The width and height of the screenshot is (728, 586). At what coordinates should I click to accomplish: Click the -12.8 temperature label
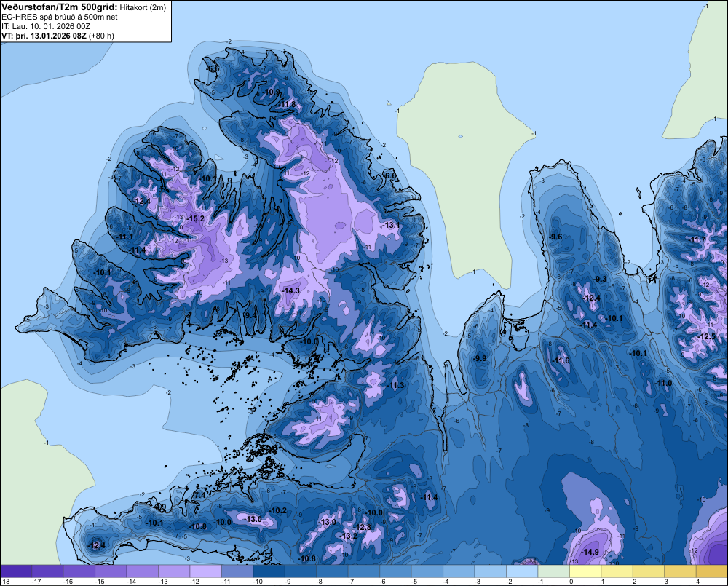362,527
